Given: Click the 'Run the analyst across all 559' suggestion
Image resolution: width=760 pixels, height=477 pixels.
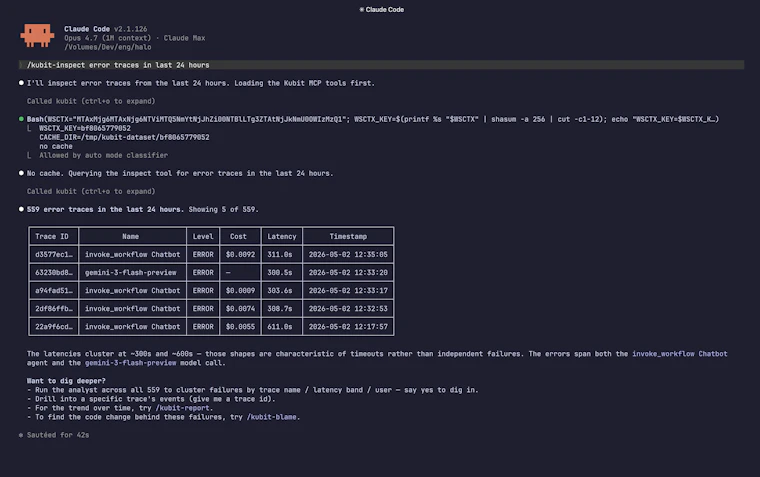Looking at the screenshot, I should click(253, 390).
